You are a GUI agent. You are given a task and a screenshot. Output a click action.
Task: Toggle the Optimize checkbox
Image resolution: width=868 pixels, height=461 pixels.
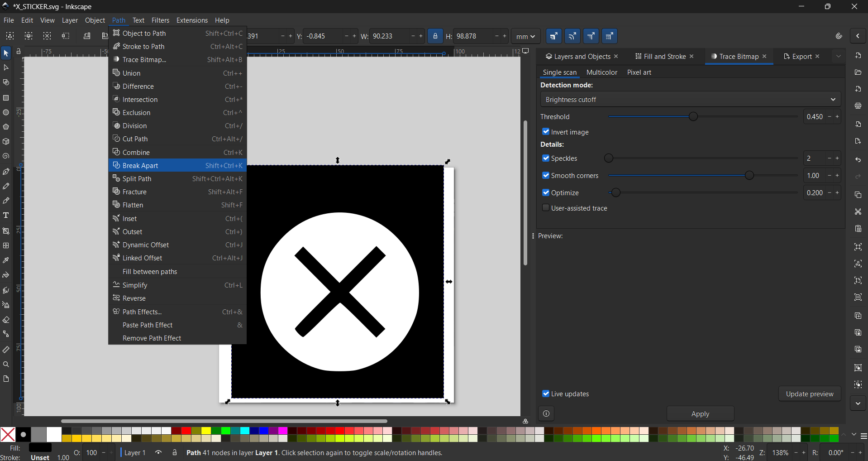pos(546,192)
